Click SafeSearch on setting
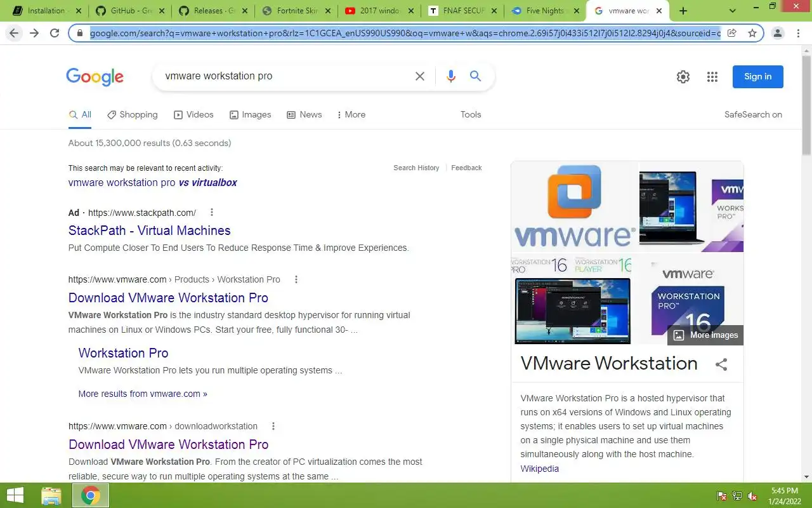This screenshot has width=812, height=508. tap(753, 115)
